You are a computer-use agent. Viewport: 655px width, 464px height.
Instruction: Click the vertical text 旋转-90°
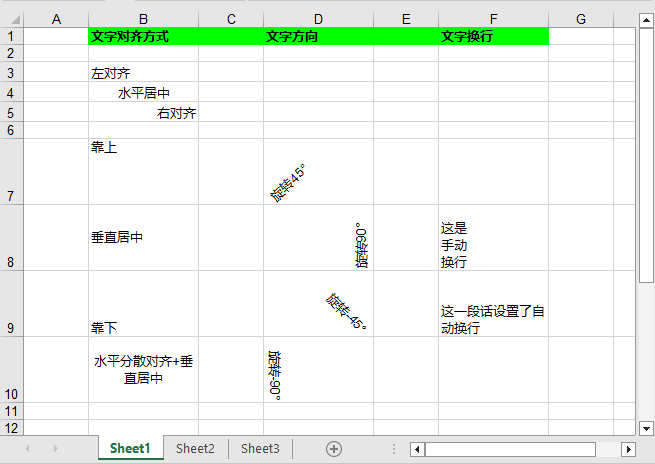(x=275, y=375)
